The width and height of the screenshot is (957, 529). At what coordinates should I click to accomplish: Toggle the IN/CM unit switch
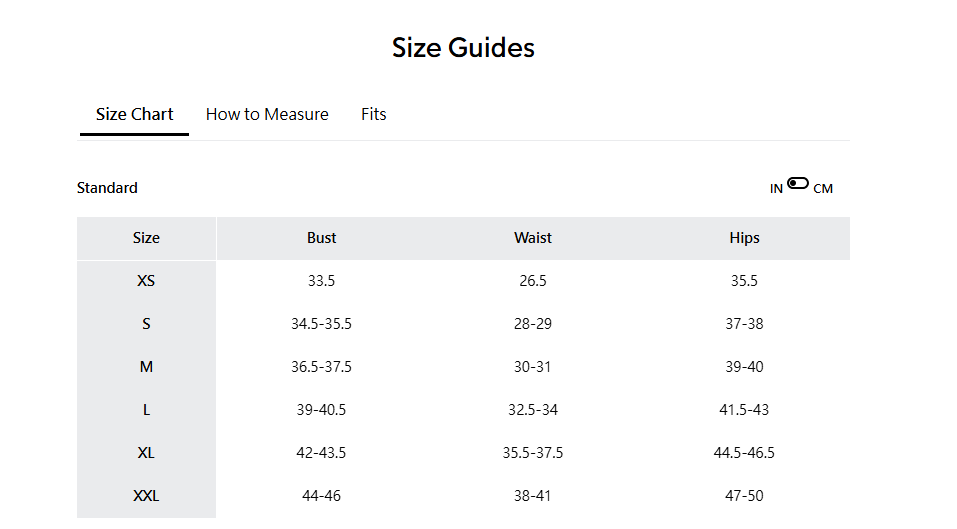798,183
